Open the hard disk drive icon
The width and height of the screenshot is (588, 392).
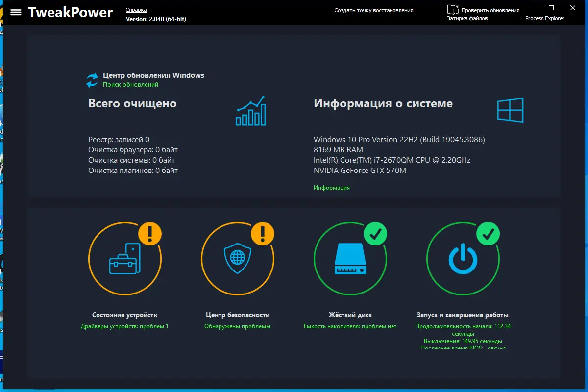click(x=350, y=259)
